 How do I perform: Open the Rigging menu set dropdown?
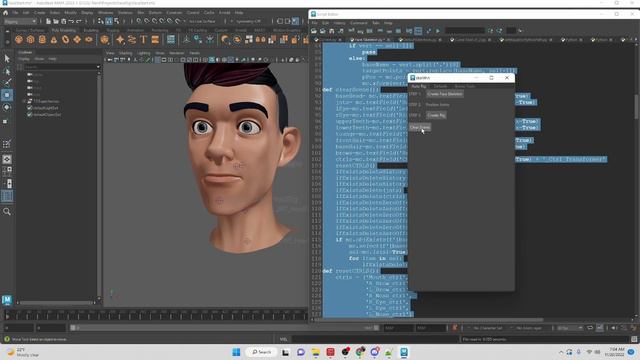[20, 21]
